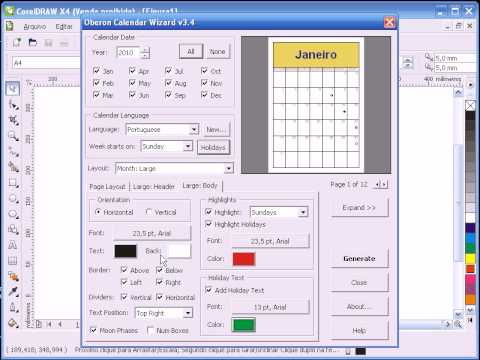Click the None months button
Image resolution: width=480 pixels, height=360 pixels.
tap(217, 52)
